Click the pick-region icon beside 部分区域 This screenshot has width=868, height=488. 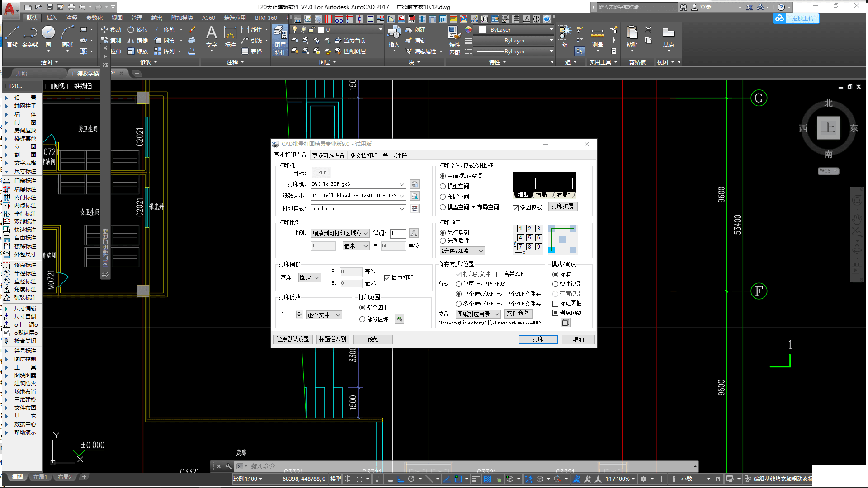tap(400, 319)
